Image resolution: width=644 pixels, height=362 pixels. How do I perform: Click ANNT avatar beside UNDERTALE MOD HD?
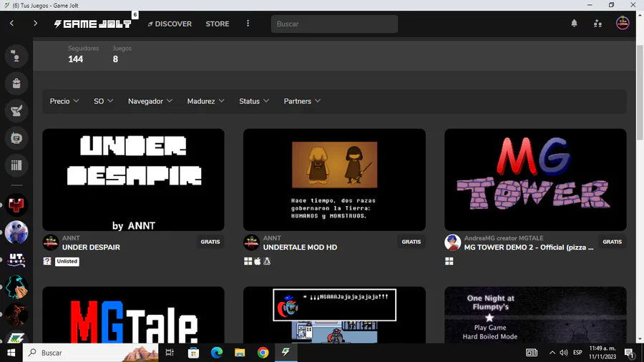point(251,243)
